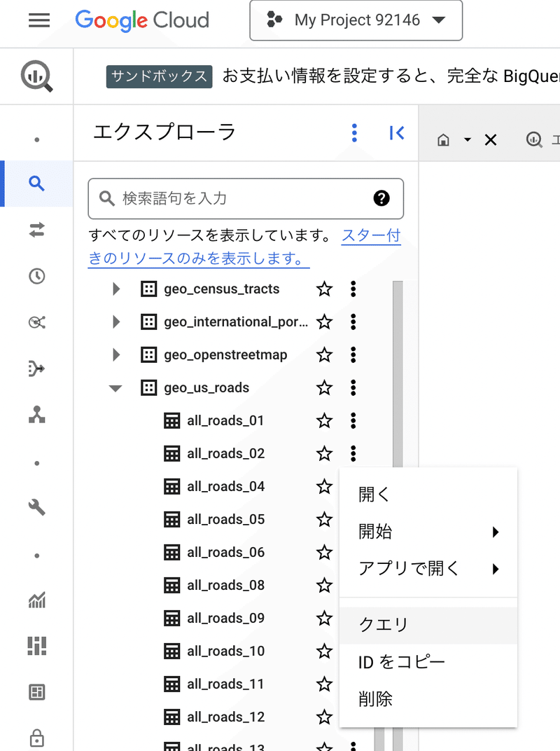
Task: Select 削除 in the context menu
Action: 376,699
